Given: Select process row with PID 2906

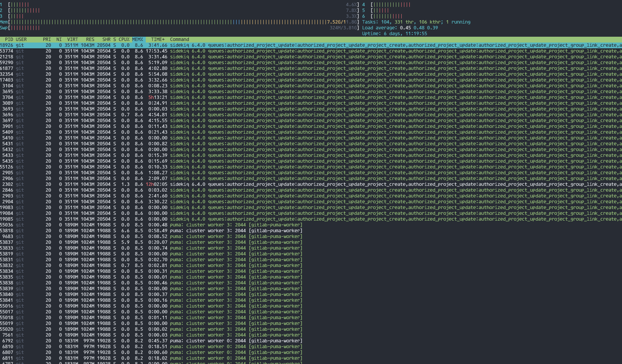Looking at the screenshot, I should coord(311,179).
